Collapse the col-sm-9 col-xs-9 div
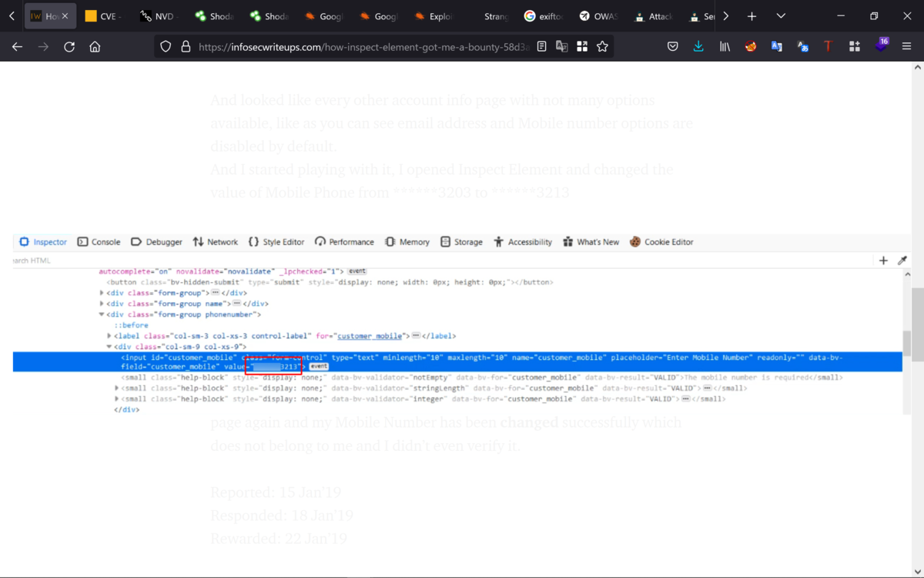 (x=109, y=347)
